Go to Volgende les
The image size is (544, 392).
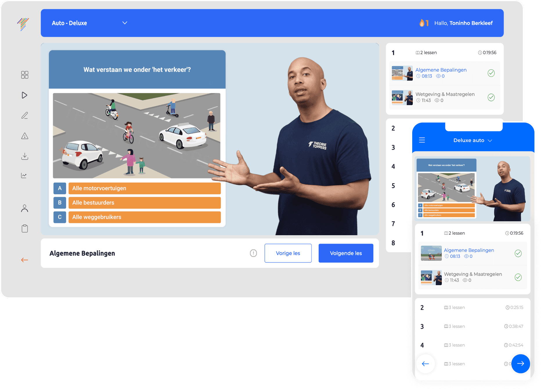[345, 253]
